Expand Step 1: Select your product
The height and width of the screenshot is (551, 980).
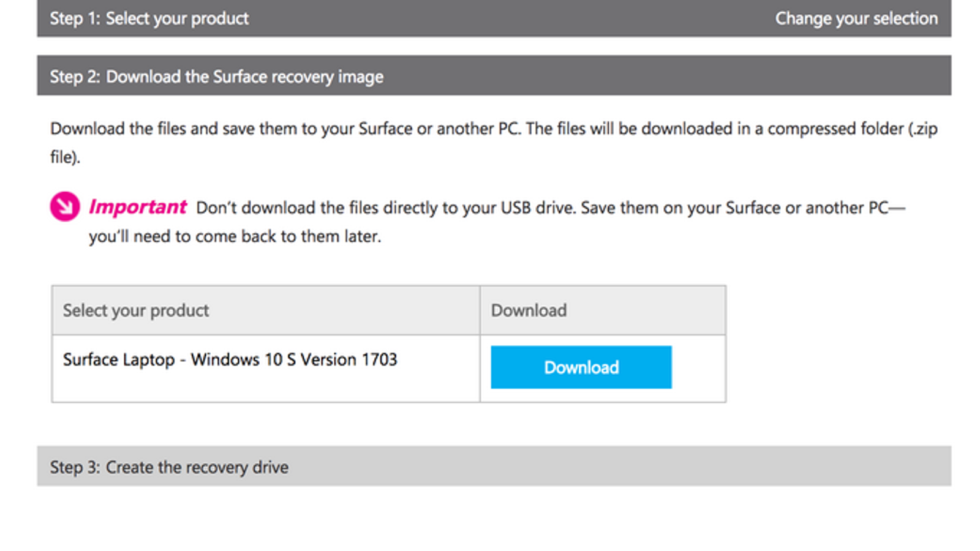pyautogui.click(x=149, y=18)
